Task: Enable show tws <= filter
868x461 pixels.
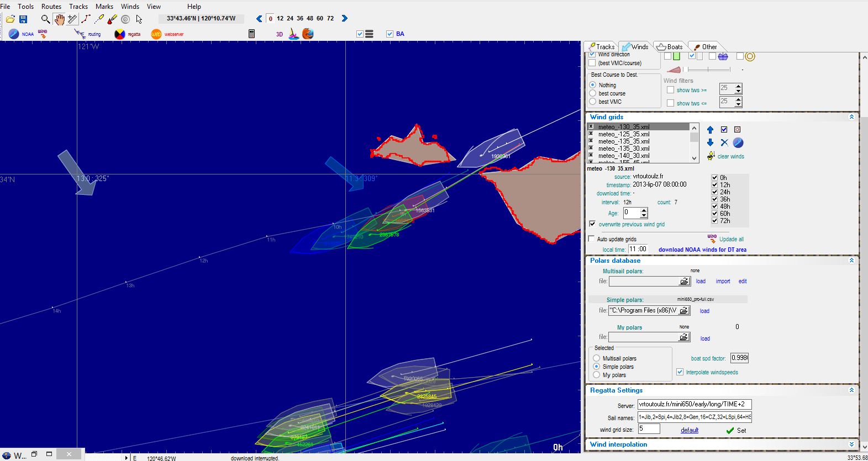Action: click(670, 103)
